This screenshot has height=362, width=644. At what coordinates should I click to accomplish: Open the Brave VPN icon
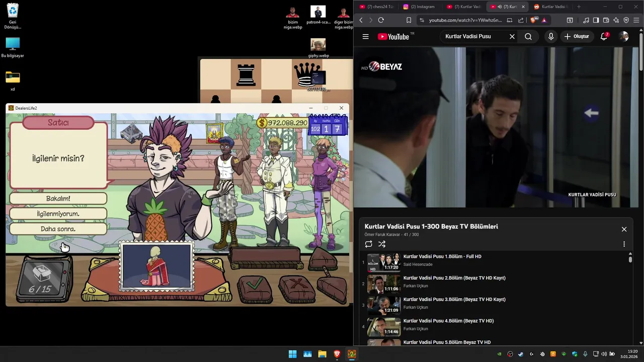[626, 20]
